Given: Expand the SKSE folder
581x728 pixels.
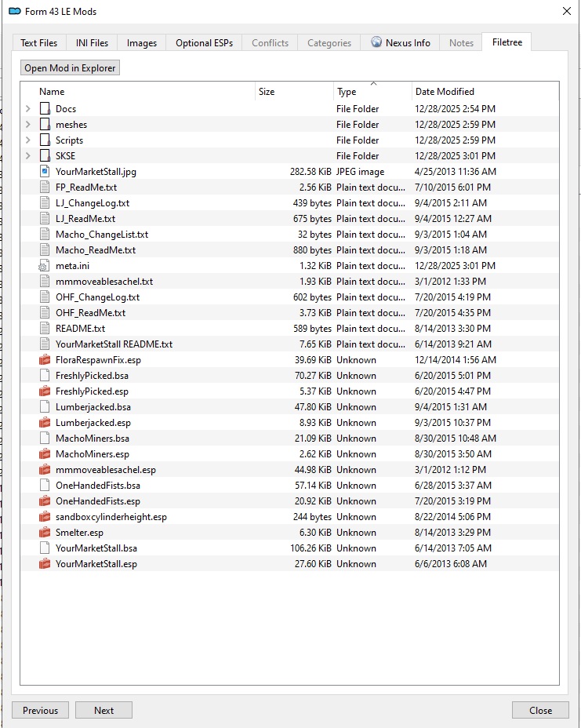Looking at the screenshot, I should tap(28, 156).
